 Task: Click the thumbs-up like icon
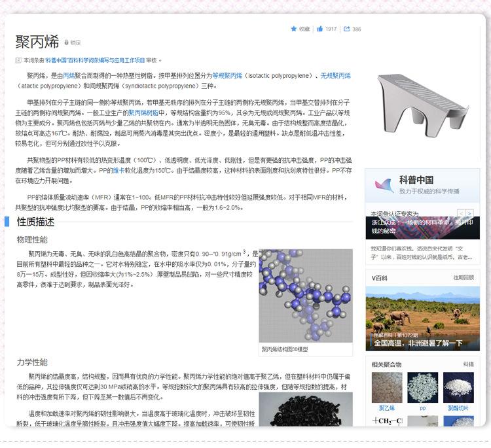tap(320, 29)
